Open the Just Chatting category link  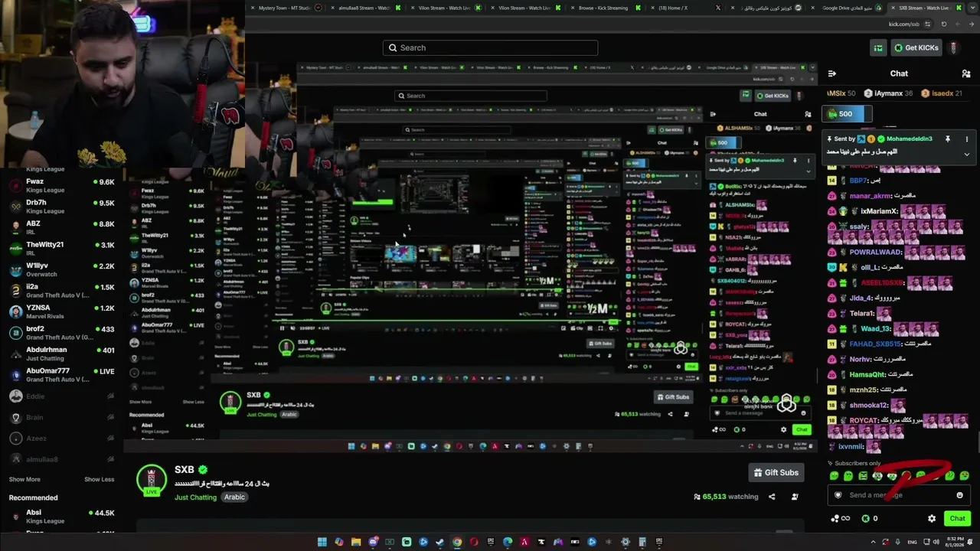pos(195,497)
